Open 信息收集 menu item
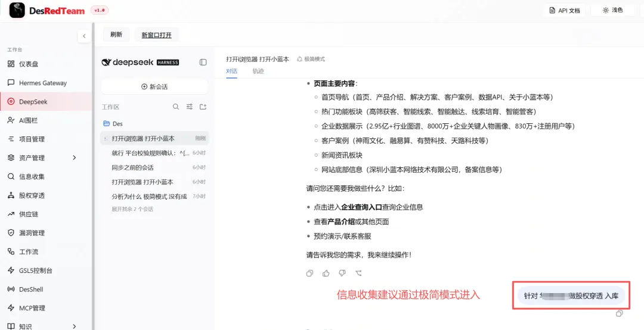This screenshot has width=644, height=330. point(46,177)
